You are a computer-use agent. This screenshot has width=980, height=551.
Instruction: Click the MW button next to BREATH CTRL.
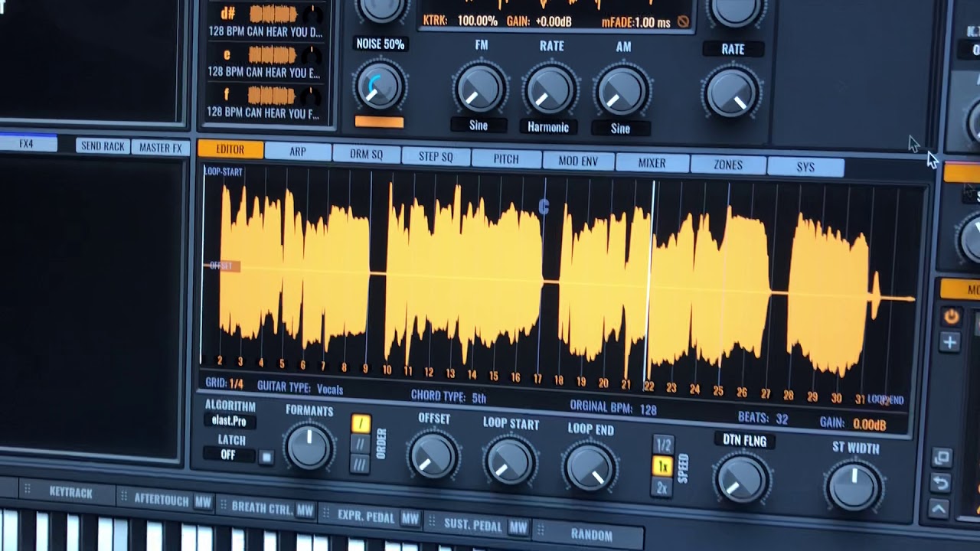pos(305,510)
